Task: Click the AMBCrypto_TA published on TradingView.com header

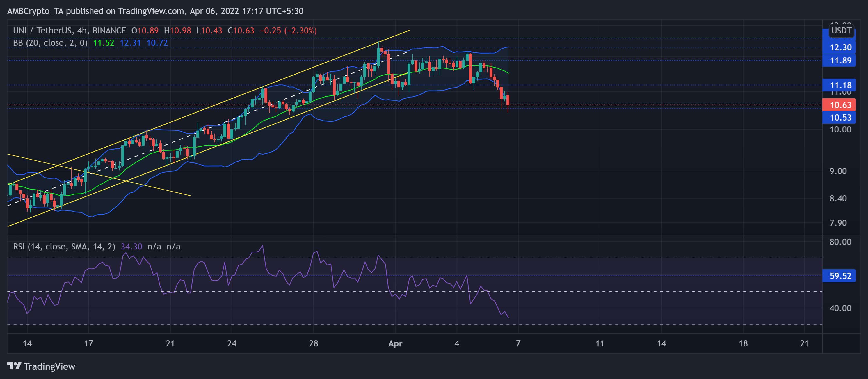Action: (x=155, y=11)
